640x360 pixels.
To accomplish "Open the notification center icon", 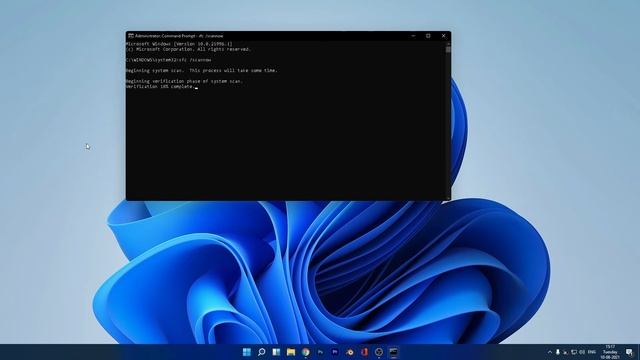I will [629, 352].
